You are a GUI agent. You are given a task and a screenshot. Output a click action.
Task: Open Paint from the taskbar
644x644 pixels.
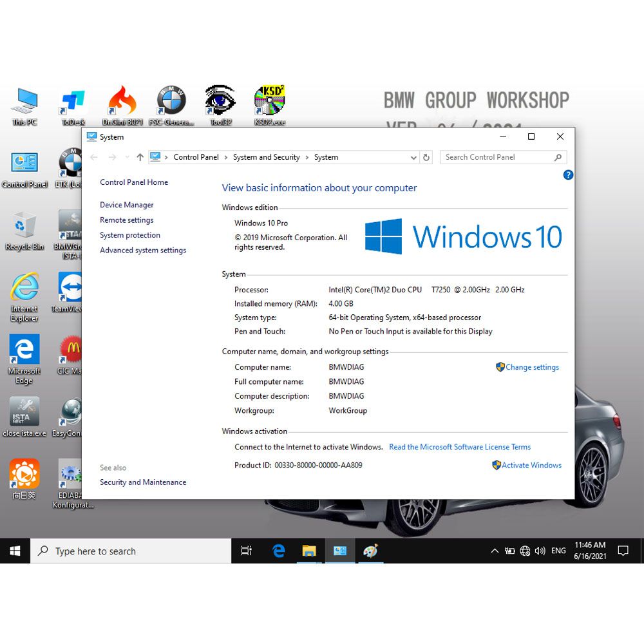[x=370, y=551]
